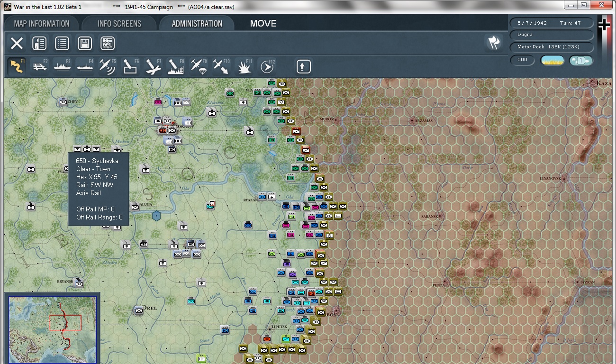The image size is (616, 364).
Task: Select the F9 air transport parachute icon
Action: (199, 66)
